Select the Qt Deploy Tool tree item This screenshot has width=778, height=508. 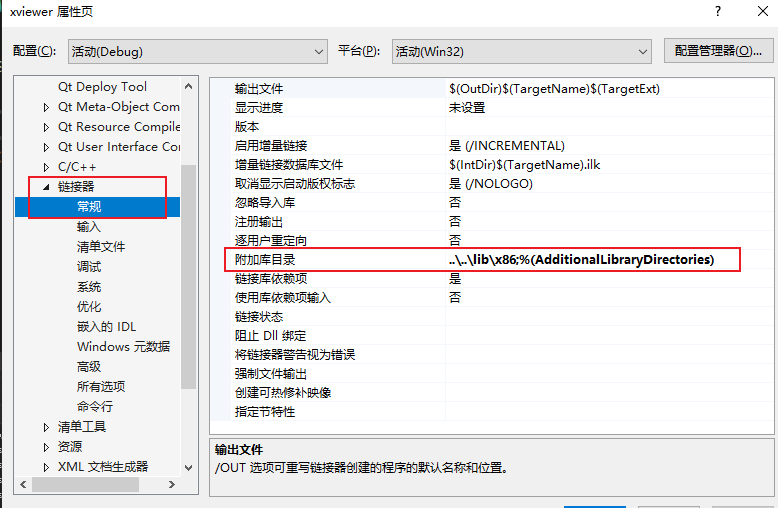point(102,87)
